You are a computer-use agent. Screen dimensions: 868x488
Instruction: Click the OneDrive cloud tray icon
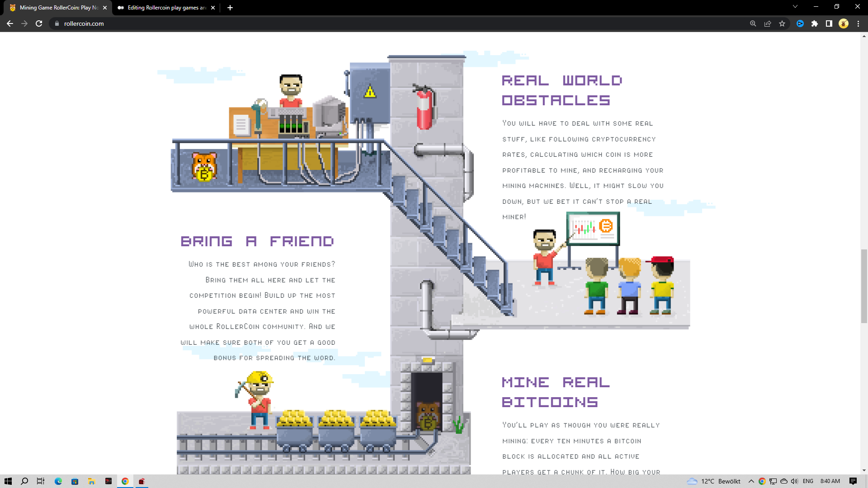coord(784,481)
